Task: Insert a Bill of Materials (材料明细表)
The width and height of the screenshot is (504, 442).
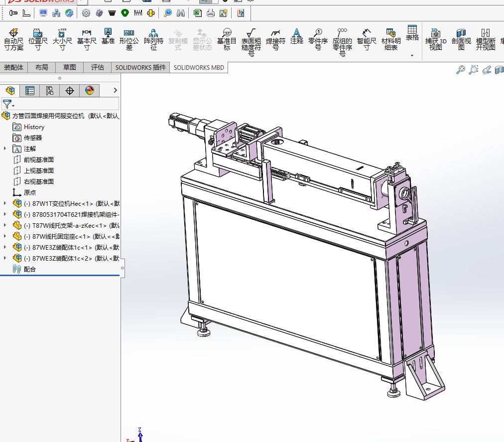Action: click(391, 39)
